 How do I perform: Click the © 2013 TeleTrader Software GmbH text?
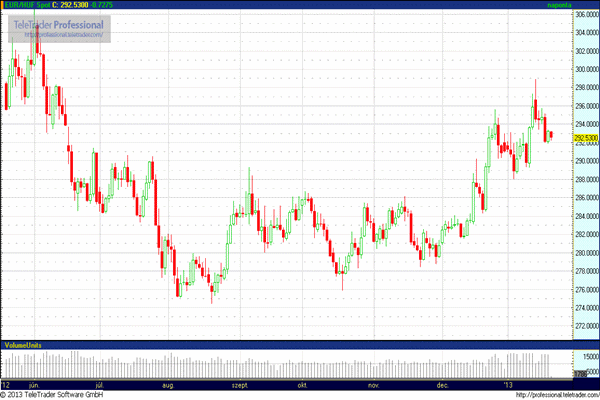(55, 394)
